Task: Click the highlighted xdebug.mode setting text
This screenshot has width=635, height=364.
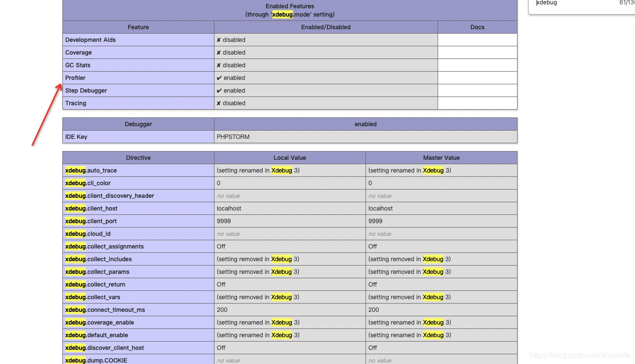Action: pyautogui.click(x=290, y=15)
